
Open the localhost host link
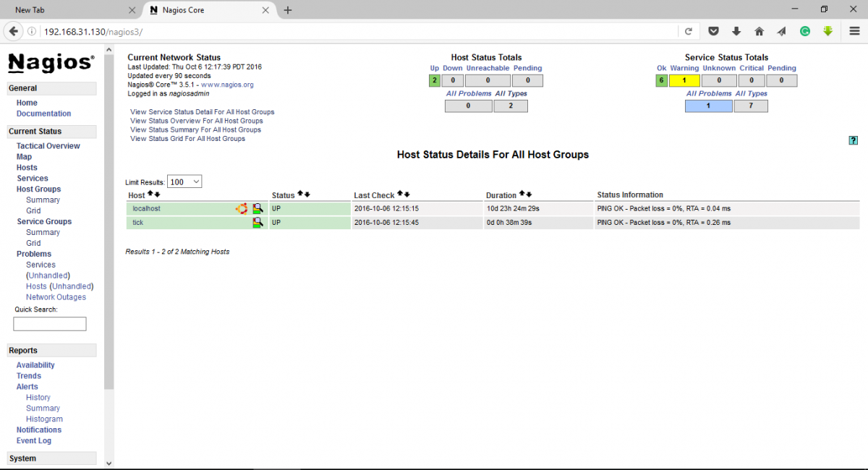(x=146, y=208)
